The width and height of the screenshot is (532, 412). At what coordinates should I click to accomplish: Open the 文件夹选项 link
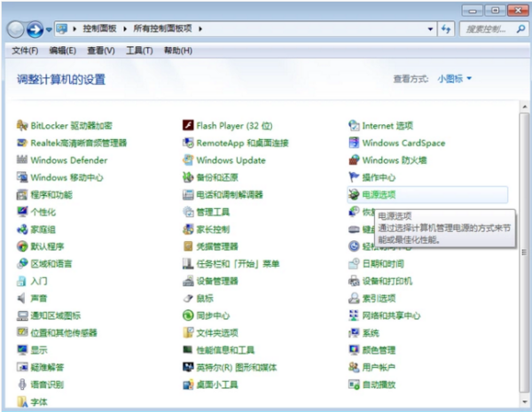coord(217,333)
